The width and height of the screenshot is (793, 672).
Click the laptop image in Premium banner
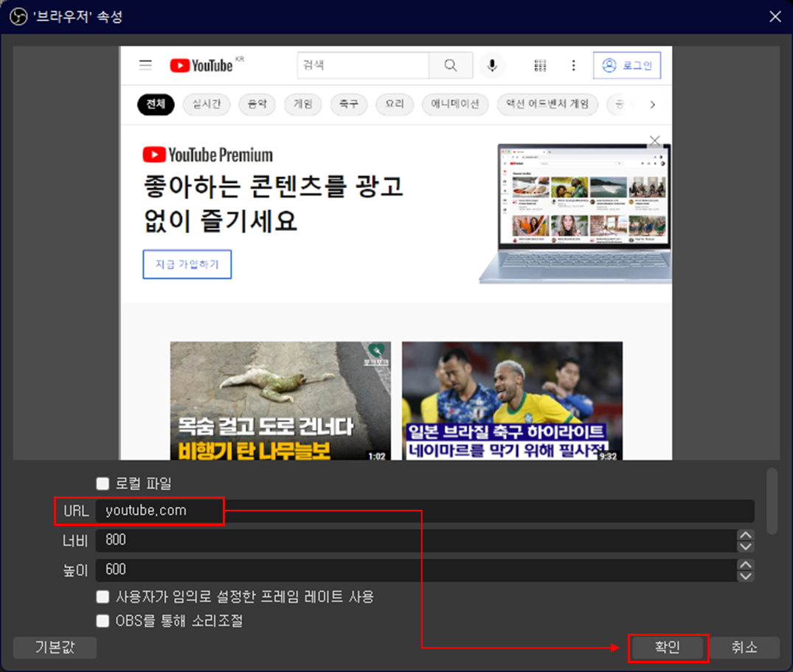[577, 212]
